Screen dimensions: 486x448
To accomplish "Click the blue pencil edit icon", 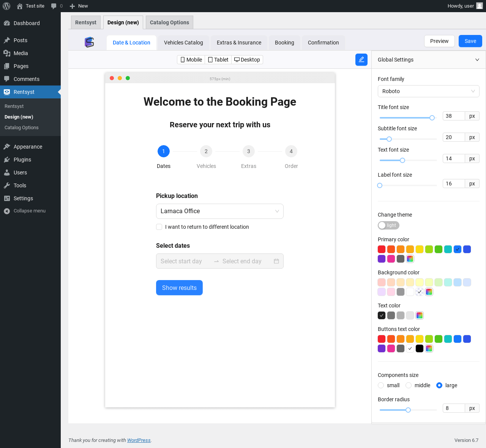I will tap(361, 60).
